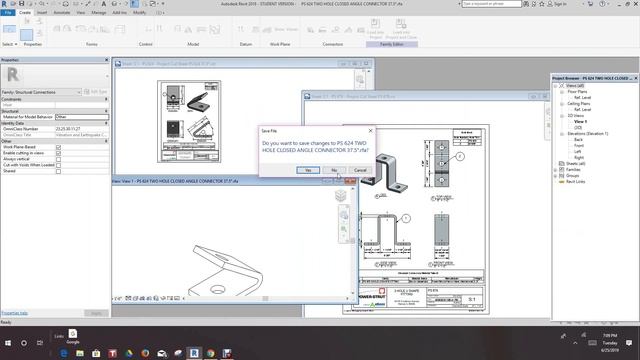Image resolution: width=640 pixels, height=360 pixels.
Task: Click the Open file quick-access icon
Action: click(x=13, y=4)
